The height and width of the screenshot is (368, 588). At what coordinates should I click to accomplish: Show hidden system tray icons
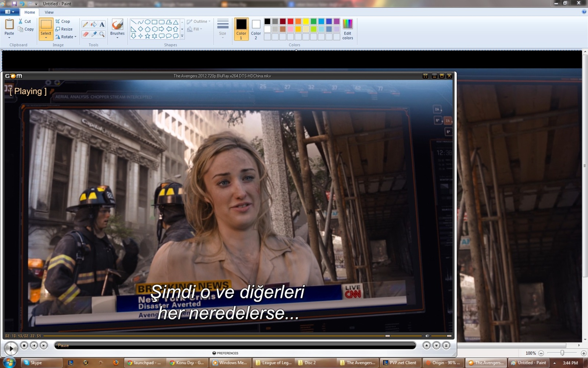[x=555, y=363]
